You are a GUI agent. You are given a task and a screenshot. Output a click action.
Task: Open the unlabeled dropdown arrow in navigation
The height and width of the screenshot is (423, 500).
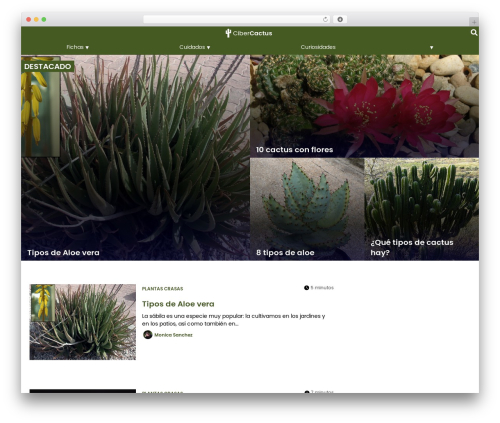tap(431, 47)
